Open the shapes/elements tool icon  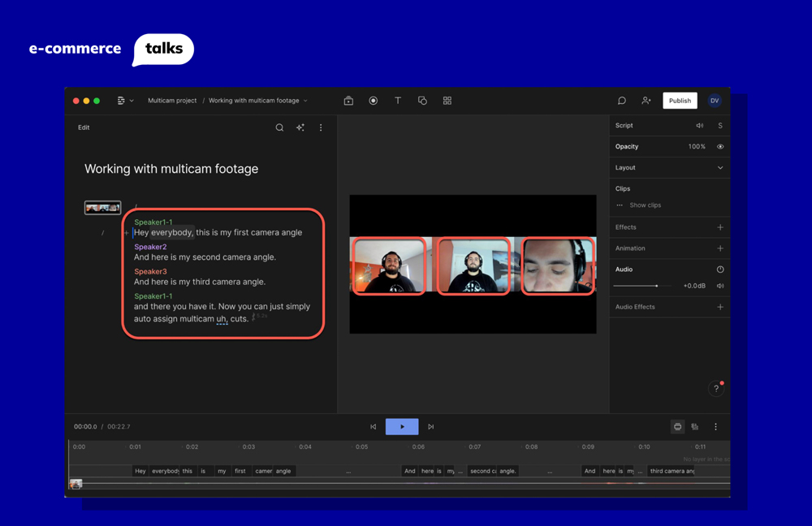click(423, 100)
